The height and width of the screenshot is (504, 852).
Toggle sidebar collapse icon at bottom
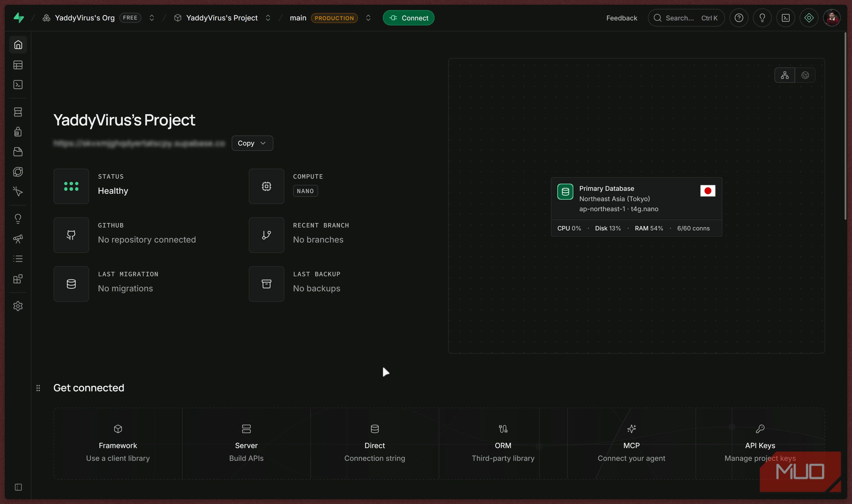coord(18,487)
